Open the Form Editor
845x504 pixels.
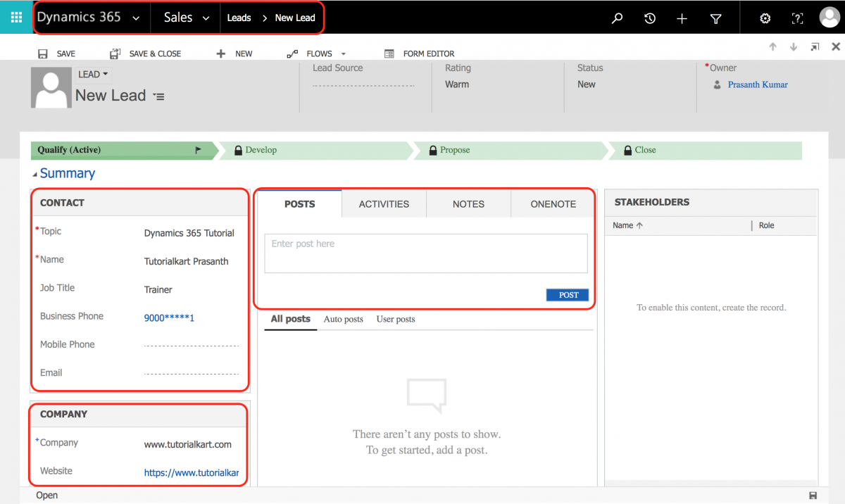coord(420,53)
